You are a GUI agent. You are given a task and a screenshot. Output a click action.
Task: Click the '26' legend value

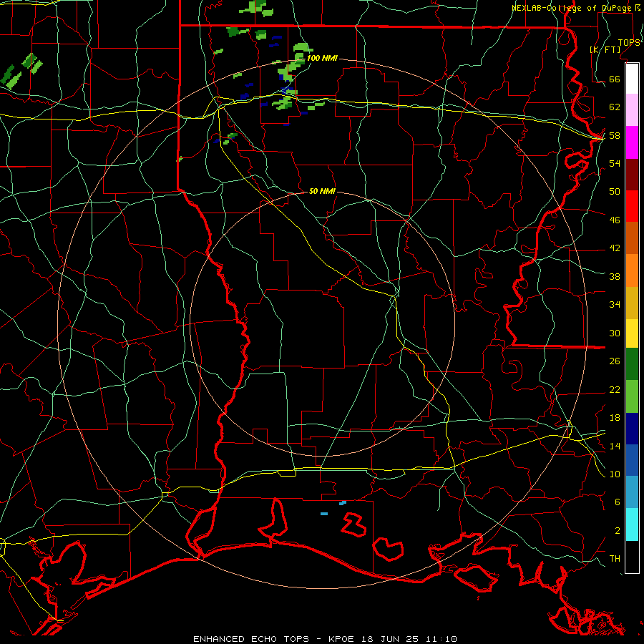click(x=615, y=361)
